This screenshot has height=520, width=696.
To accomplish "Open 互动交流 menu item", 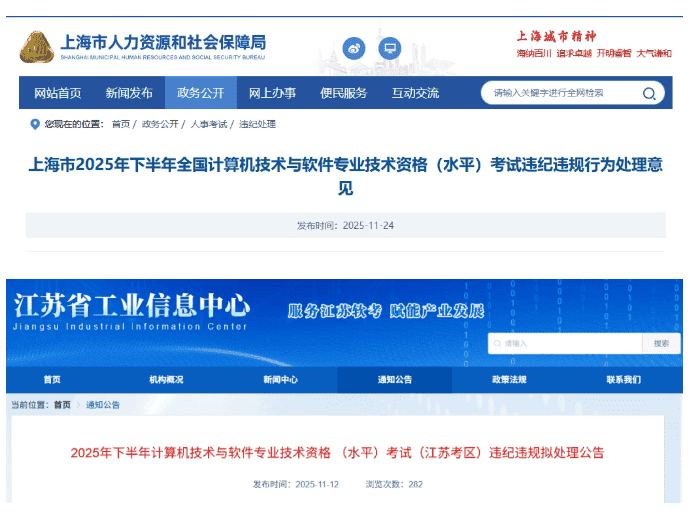I will 415,93.
